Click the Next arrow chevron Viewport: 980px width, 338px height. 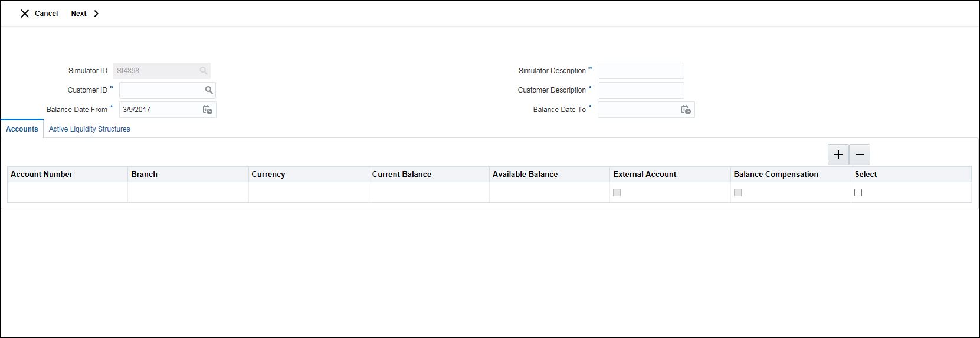click(96, 14)
